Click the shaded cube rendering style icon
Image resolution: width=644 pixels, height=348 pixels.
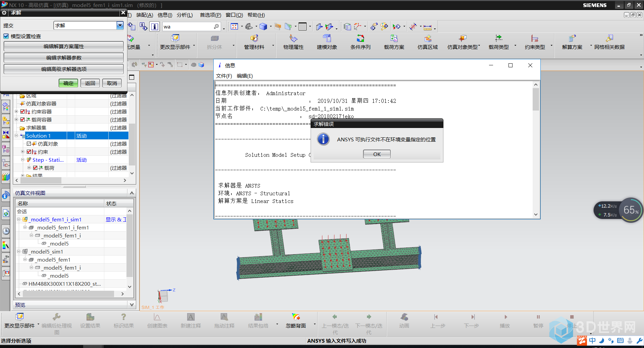263,26
